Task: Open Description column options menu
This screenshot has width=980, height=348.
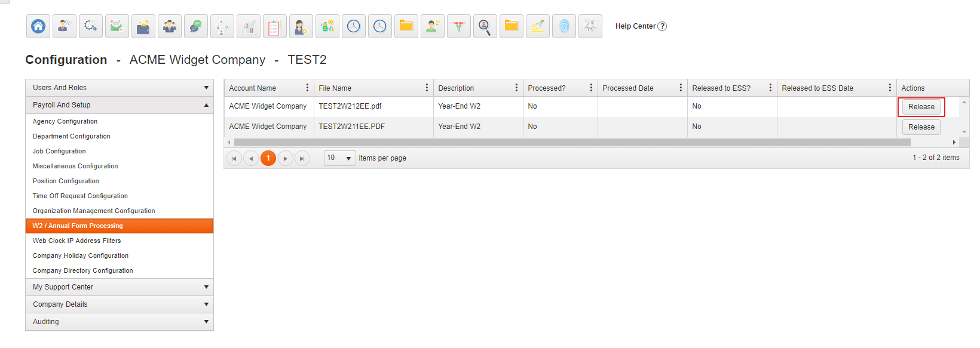Action: point(516,88)
